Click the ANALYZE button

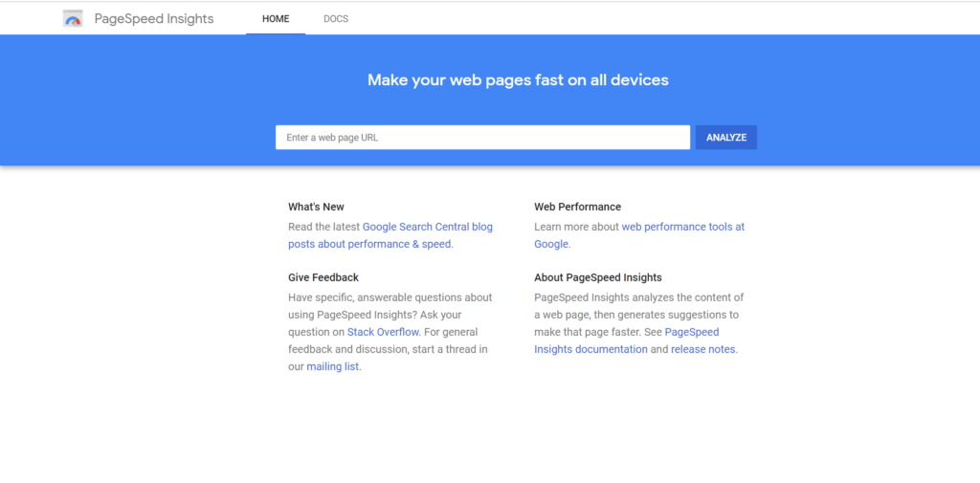coord(726,138)
